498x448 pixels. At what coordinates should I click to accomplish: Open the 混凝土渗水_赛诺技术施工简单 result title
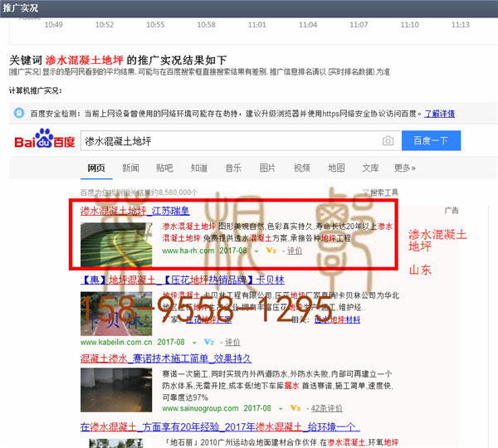(x=166, y=358)
